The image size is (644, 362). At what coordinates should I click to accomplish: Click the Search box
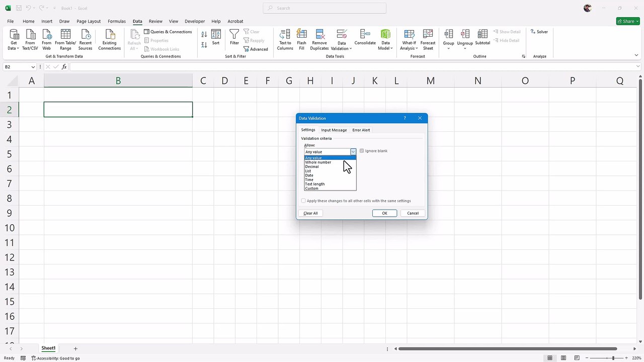pyautogui.click(x=325, y=8)
